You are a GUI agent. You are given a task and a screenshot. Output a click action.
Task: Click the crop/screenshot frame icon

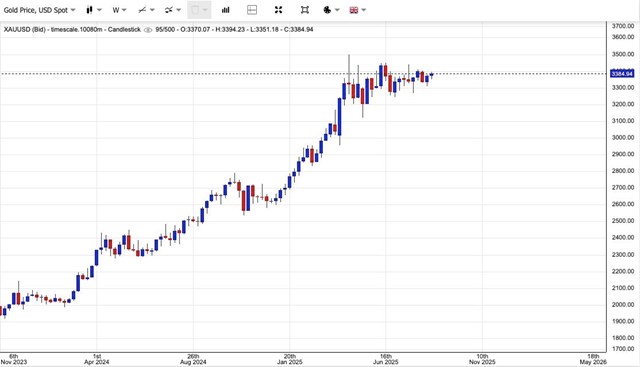point(304,10)
